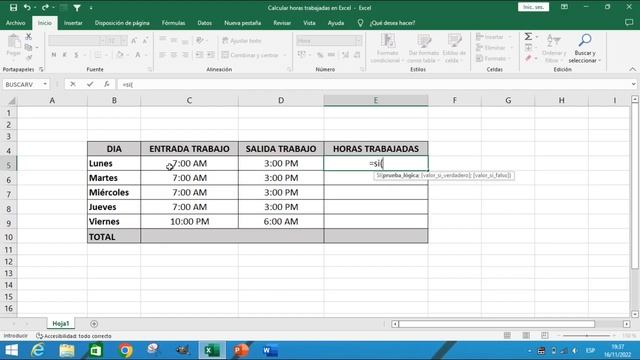Switch to the Insertar ribbon tab
Image resolution: width=640 pixels, height=360 pixels.
pos(73,23)
